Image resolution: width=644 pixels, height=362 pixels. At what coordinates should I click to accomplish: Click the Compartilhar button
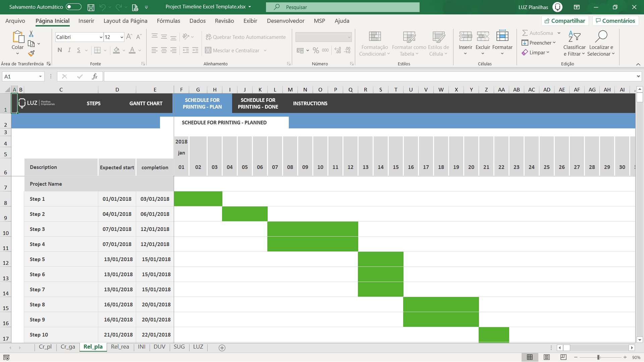[x=565, y=20]
